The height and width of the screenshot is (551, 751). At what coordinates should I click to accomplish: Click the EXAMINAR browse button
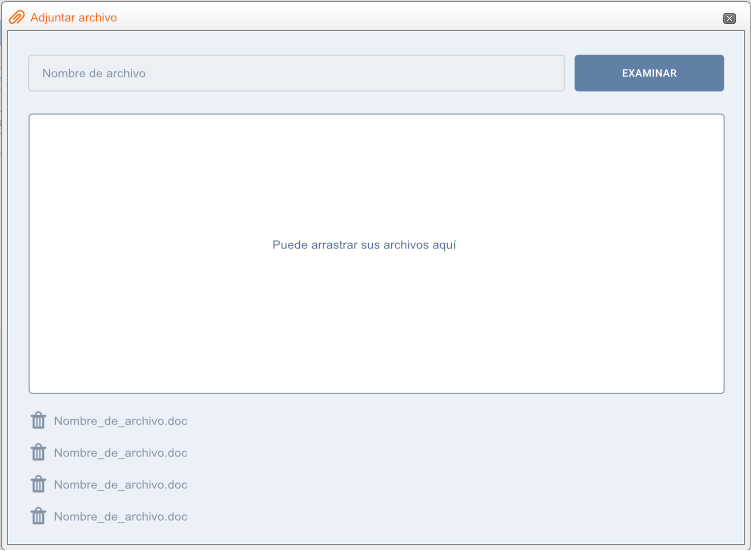click(x=649, y=73)
